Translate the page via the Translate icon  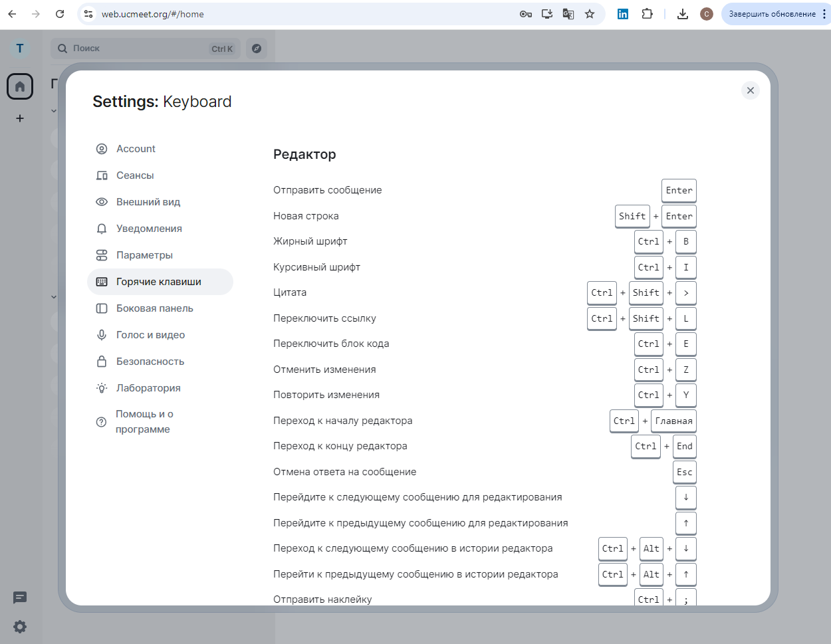568,13
